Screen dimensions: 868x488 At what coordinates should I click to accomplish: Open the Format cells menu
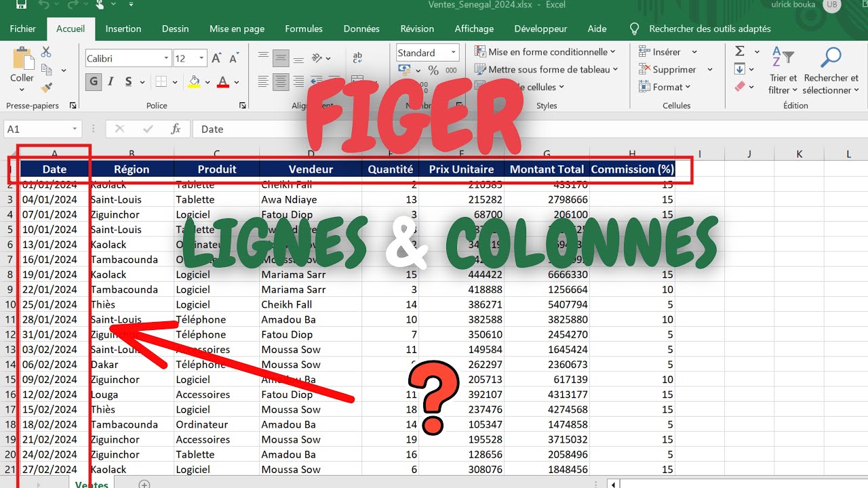click(x=665, y=87)
